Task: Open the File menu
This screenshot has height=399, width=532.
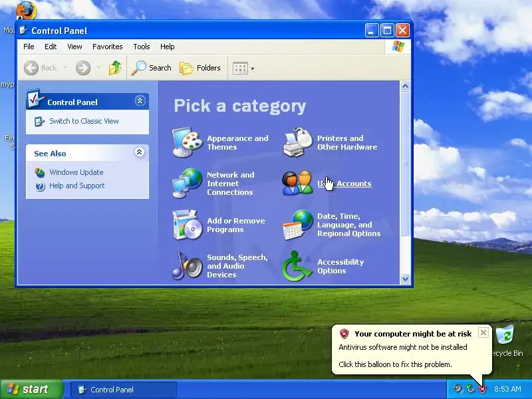Action: [29, 47]
